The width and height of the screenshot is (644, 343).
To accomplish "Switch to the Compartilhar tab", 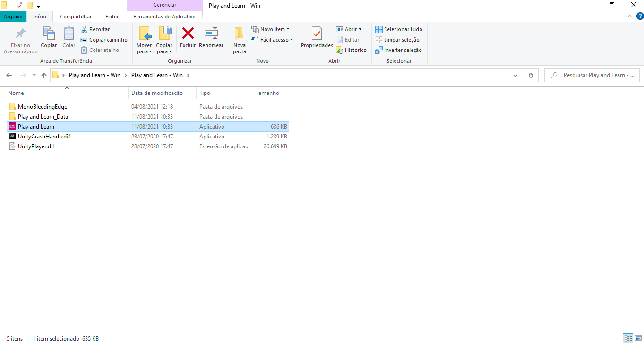I will pos(76,17).
